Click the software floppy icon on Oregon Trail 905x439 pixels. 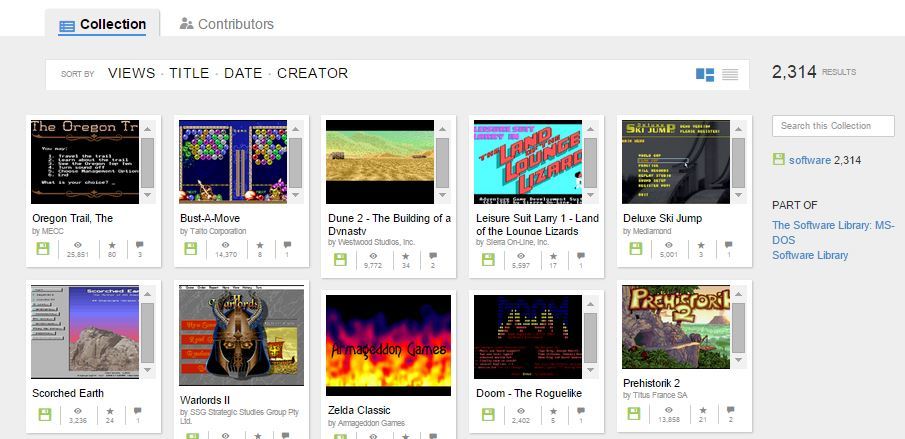click(x=43, y=249)
